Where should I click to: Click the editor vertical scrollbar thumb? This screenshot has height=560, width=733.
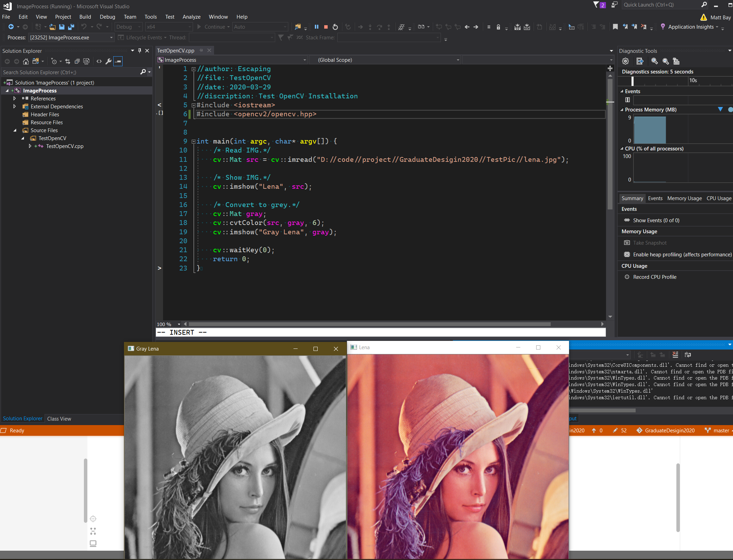point(610,144)
